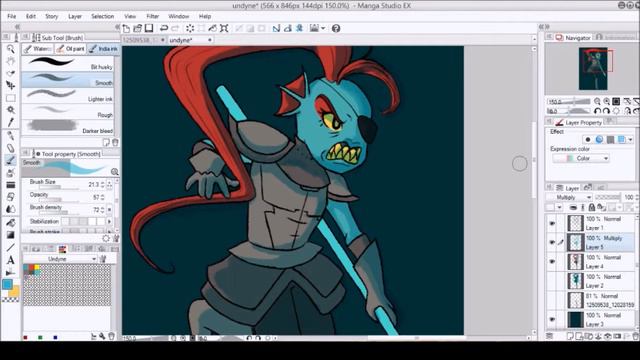The height and width of the screenshot is (360, 640).
Task: Toggle visibility eye of Layer 1
Action: [552, 223]
